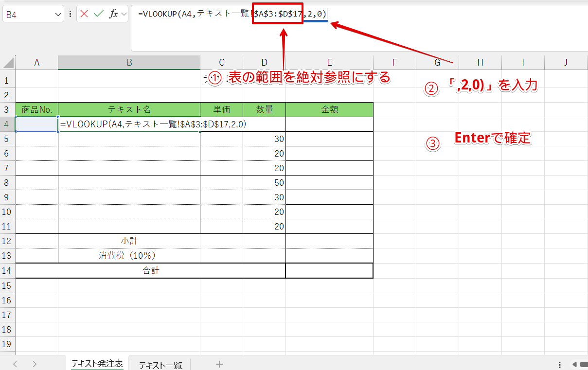Click quantity cell 30 in row 9
Screen dimensions: 588x370
coord(264,197)
